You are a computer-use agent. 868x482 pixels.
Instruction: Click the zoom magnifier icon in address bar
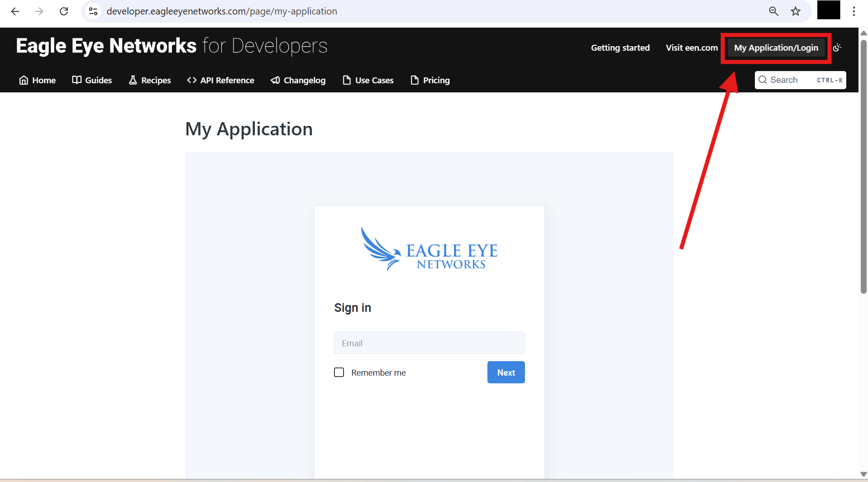tap(773, 11)
